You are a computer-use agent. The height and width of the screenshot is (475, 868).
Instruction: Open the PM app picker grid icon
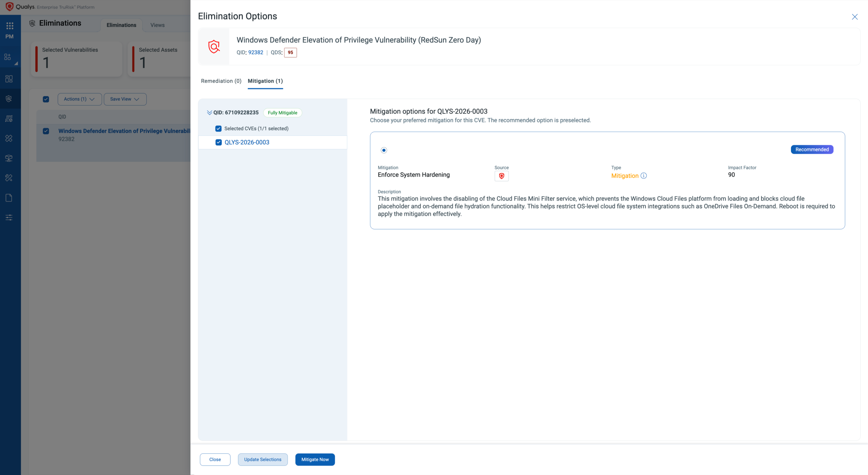(9, 26)
